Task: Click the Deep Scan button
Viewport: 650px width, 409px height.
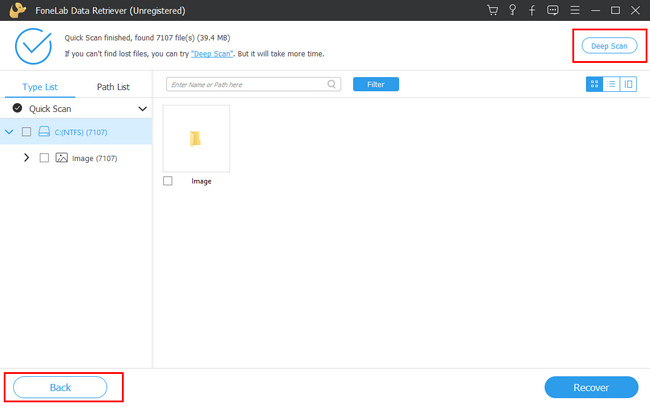Action: pos(609,46)
